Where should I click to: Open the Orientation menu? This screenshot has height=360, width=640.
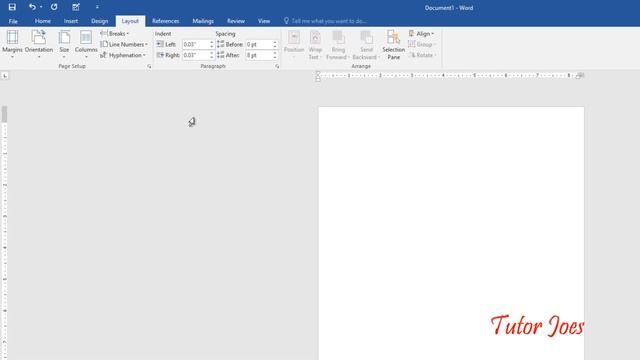tap(39, 44)
